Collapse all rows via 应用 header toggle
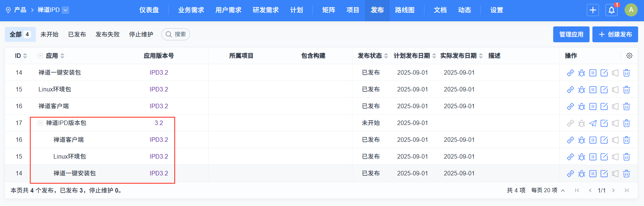 click(40, 56)
